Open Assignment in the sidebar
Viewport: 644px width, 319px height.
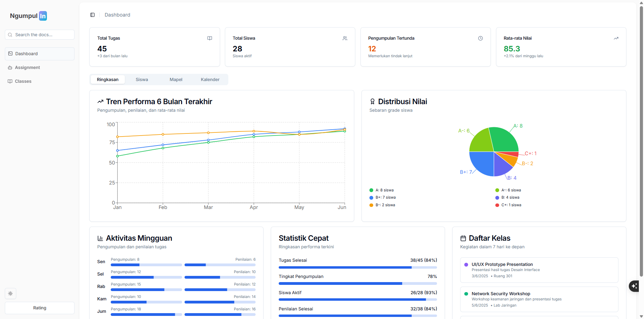coord(27,68)
